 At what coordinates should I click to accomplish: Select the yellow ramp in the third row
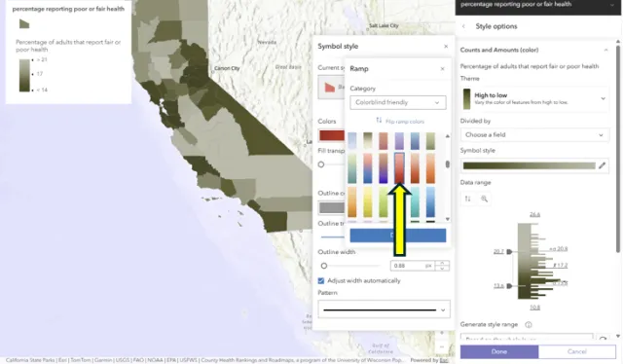coord(368,201)
